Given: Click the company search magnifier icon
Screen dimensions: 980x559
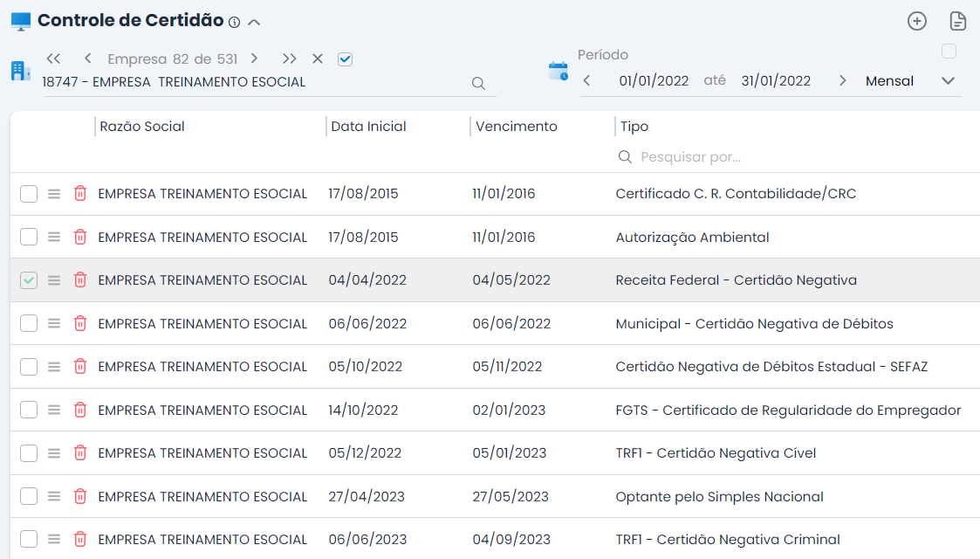Looking at the screenshot, I should coord(478,83).
